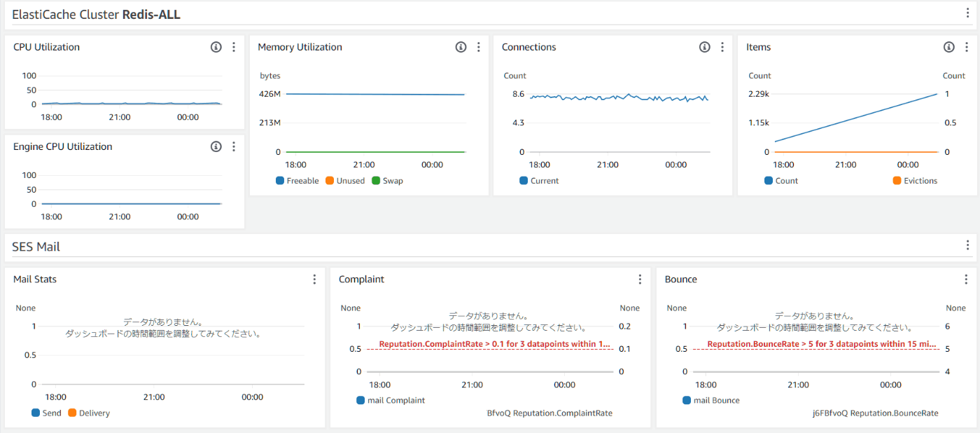980x433 pixels.
Task: Click ElastiCache Cluster Redis-ALL heading text
Action: (96, 13)
